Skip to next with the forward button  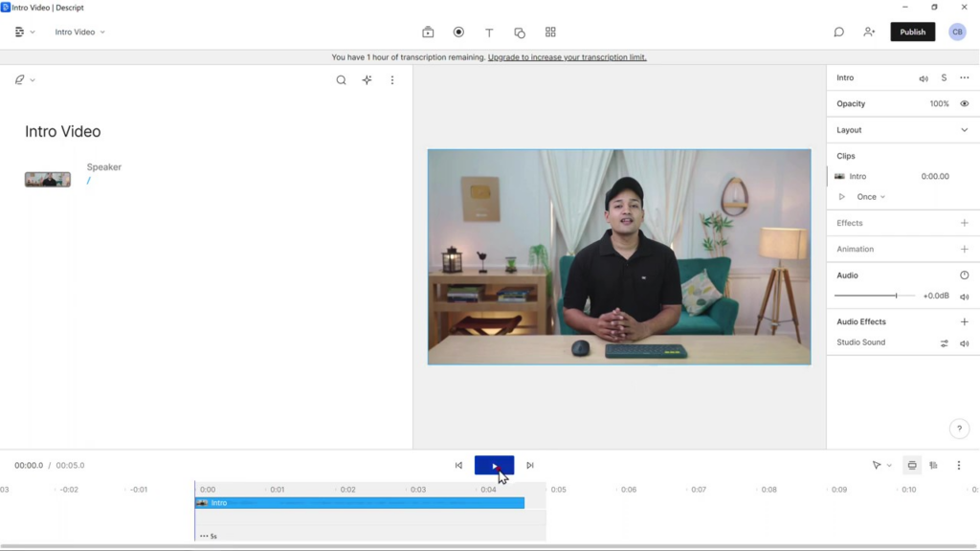[x=530, y=466]
